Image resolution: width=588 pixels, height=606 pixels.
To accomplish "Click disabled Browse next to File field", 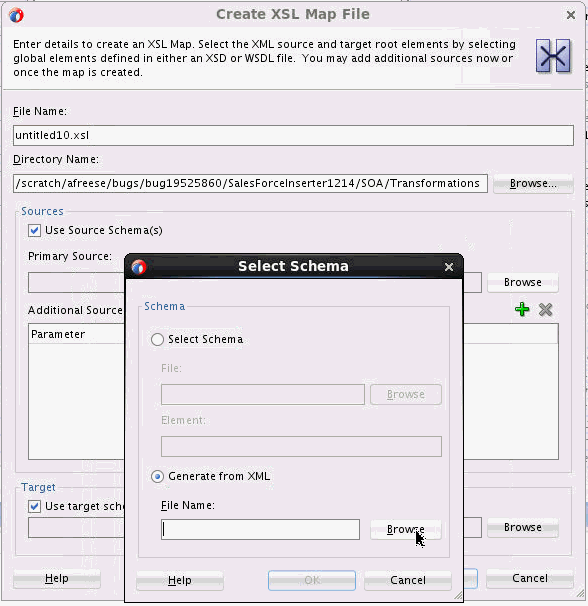I will tap(406, 394).
